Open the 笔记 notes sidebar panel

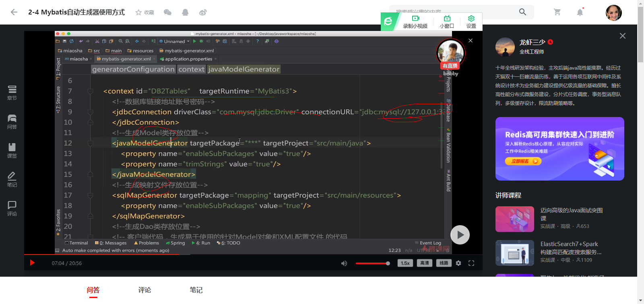[12, 180]
